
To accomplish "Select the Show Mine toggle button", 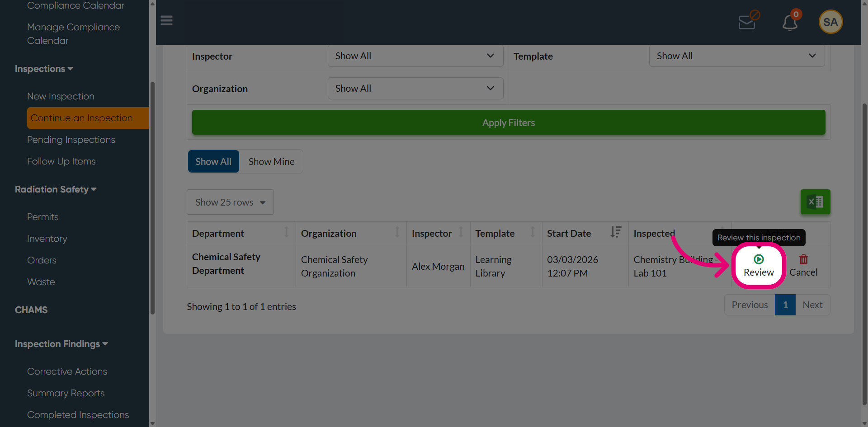I will 271,162.
